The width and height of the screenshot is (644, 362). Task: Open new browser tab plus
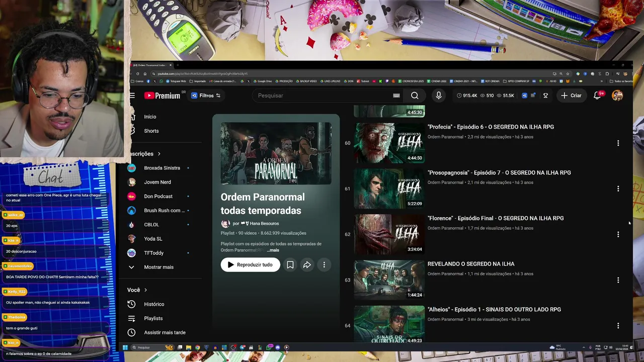pyautogui.click(x=178, y=65)
